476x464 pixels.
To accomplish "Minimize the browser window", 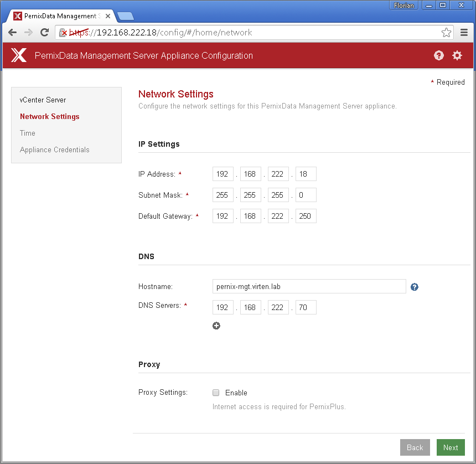I will (x=429, y=6).
